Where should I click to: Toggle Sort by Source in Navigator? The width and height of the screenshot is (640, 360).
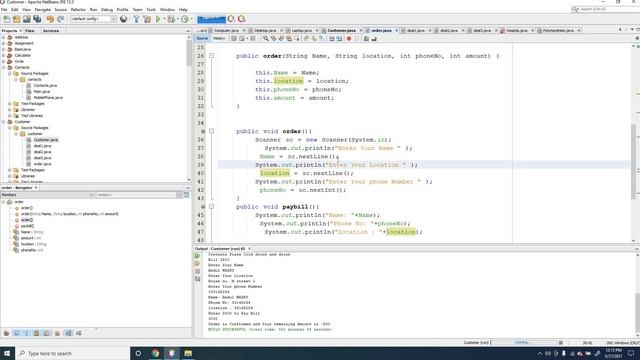[79, 333]
